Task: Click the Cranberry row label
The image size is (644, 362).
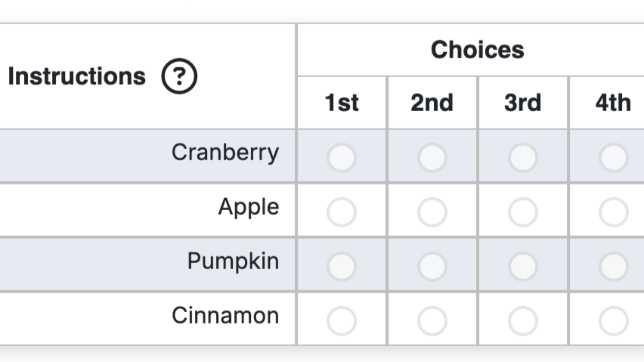Action: (x=225, y=153)
